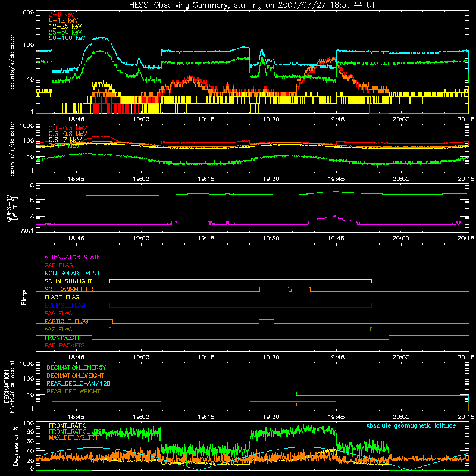The width and height of the screenshot is (476, 476).
Task: Select the cyan 50-100 keV legend label
Action: pos(67,38)
